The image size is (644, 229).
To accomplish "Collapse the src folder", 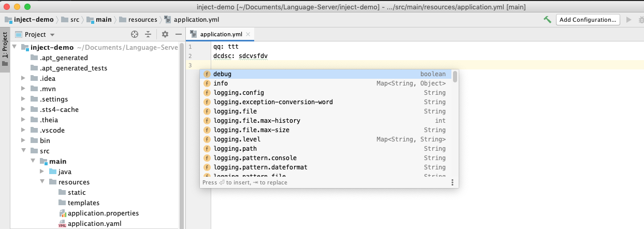I will 23,151.
